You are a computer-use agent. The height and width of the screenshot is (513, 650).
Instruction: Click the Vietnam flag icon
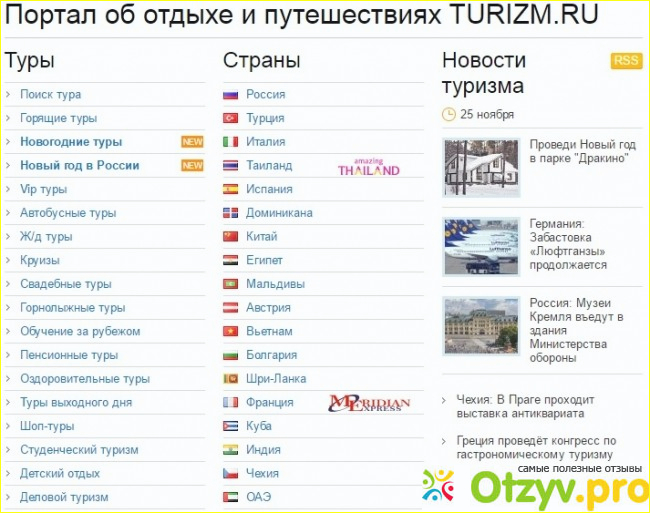pyautogui.click(x=230, y=331)
